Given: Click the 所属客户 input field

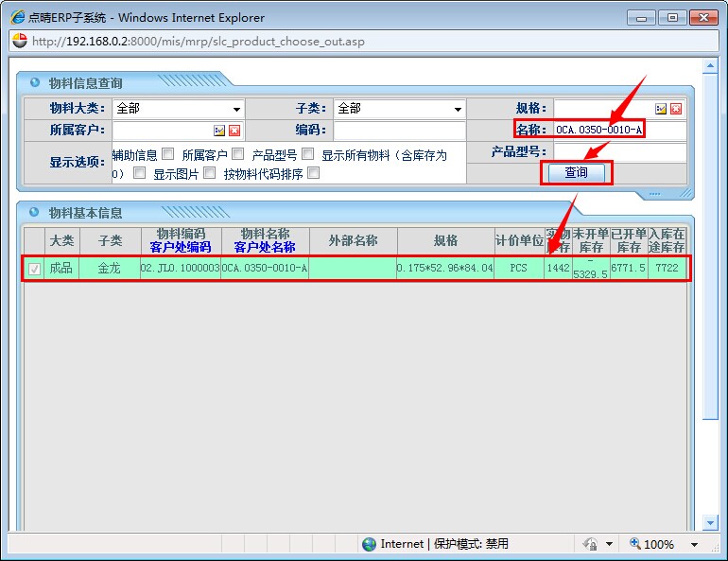Looking at the screenshot, I should click(x=163, y=131).
